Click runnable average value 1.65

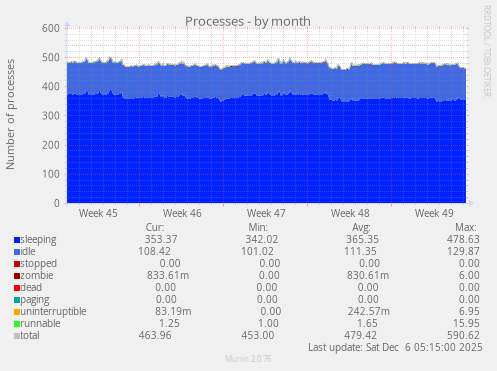click(x=367, y=323)
